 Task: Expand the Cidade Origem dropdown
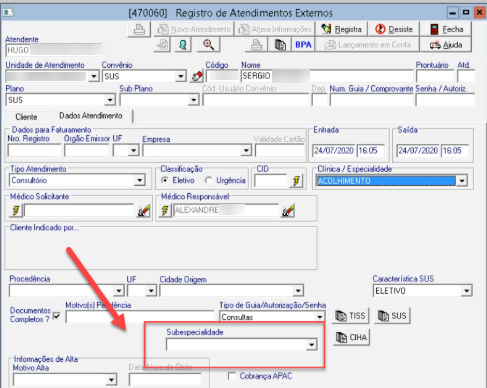[x=298, y=291]
